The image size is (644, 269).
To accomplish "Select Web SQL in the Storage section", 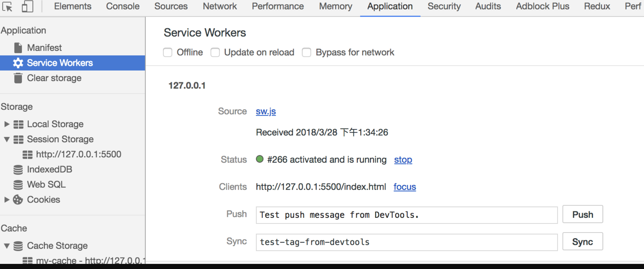I will coord(46,185).
